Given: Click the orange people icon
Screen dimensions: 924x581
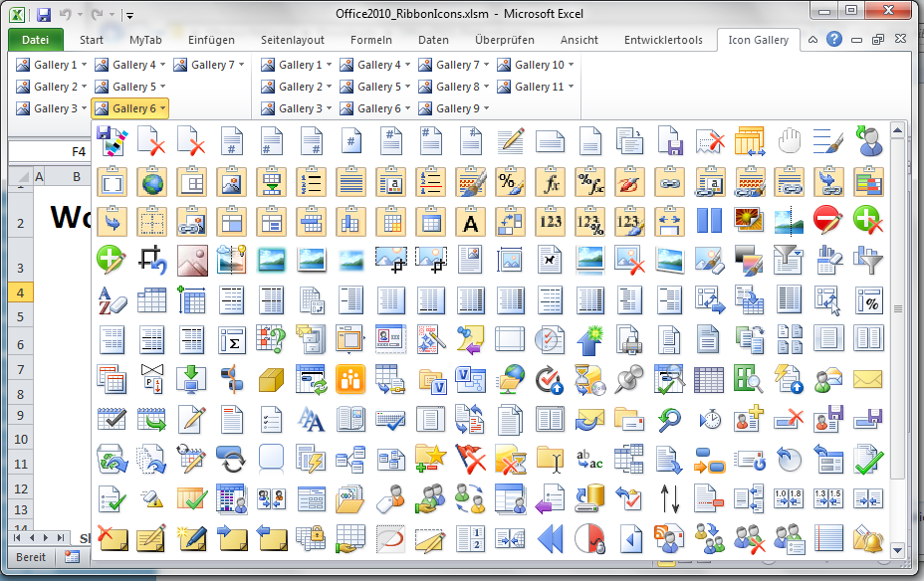Looking at the screenshot, I should point(349,379).
